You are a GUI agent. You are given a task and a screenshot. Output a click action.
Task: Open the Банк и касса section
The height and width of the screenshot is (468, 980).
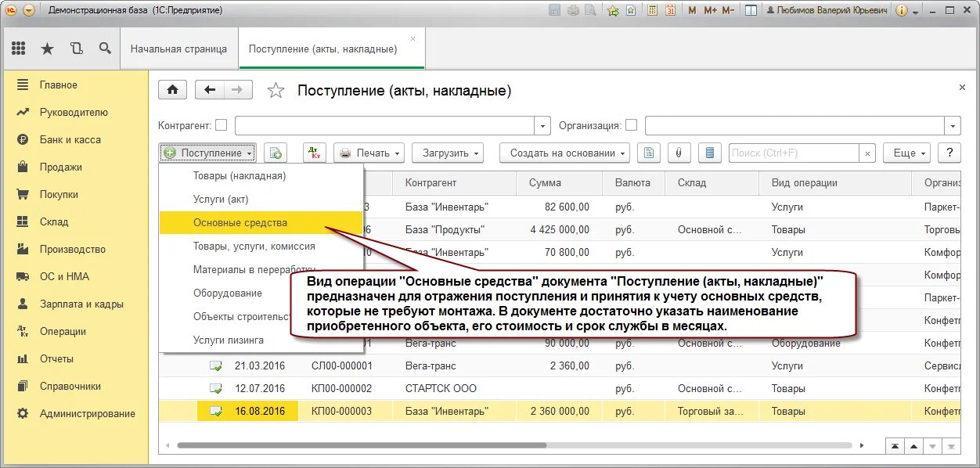tap(74, 139)
